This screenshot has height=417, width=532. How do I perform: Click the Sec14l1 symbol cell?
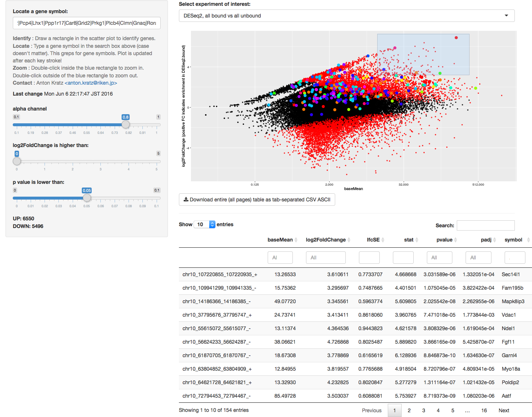[x=510, y=274]
